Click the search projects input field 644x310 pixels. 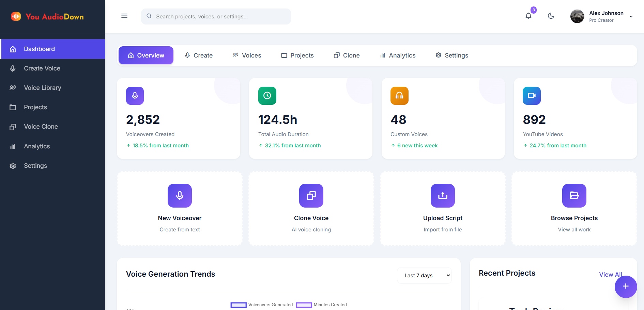[x=216, y=16]
